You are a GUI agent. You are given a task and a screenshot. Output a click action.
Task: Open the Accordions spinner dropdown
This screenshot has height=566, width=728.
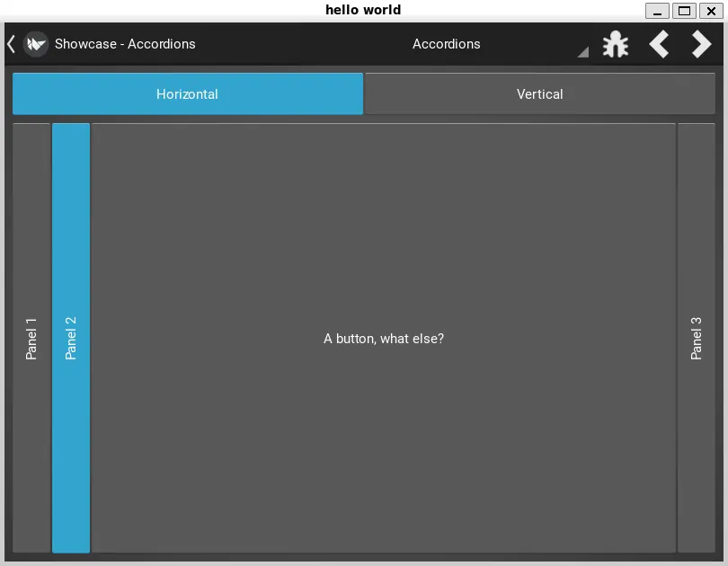pyautogui.click(x=446, y=44)
